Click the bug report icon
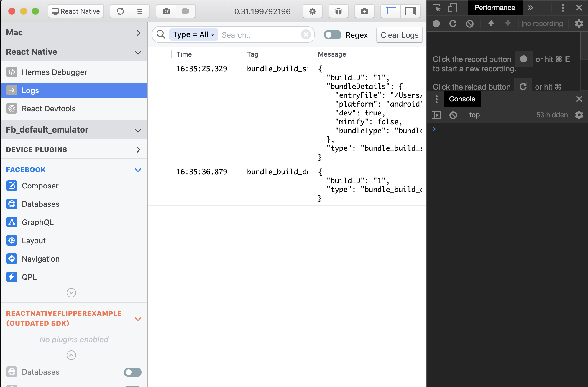Viewport: 588px width, 387px height. (338, 11)
